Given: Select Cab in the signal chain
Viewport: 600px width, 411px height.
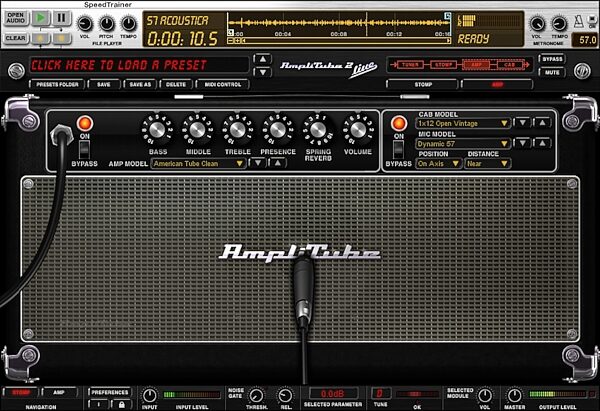Looking at the screenshot, I should pyautogui.click(x=510, y=65).
